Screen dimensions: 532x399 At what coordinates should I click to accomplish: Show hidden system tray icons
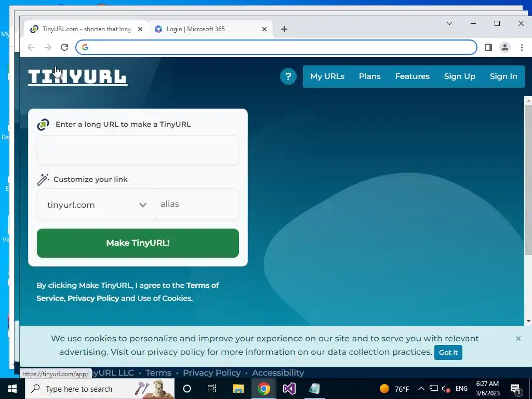click(x=421, y=389)
